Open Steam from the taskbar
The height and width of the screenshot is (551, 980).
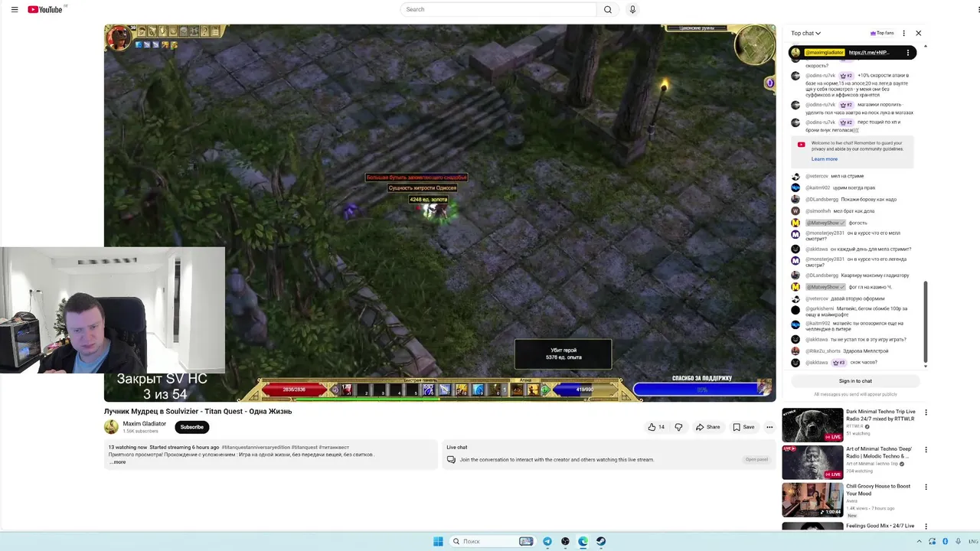[601, 541]
